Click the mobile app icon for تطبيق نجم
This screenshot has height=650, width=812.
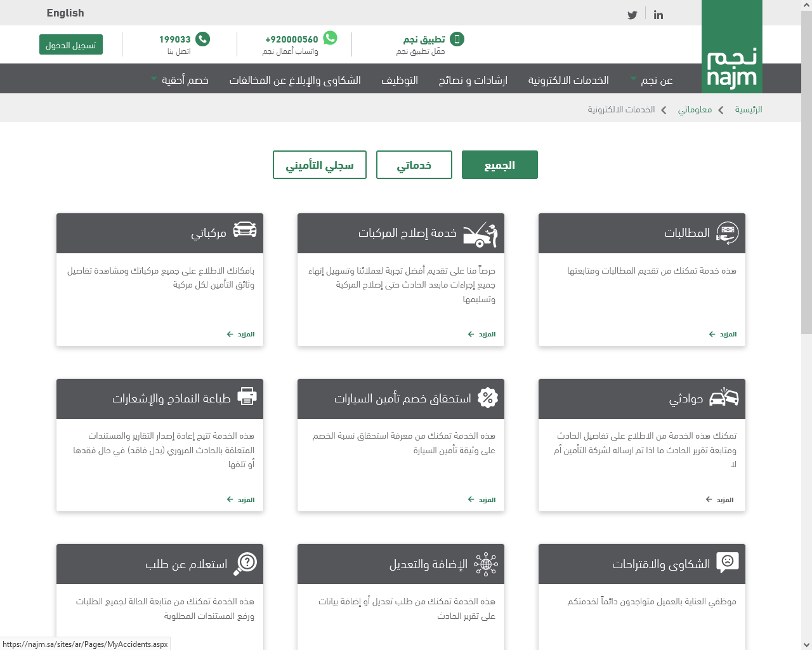pyautogui.click(x=457, y=39)
